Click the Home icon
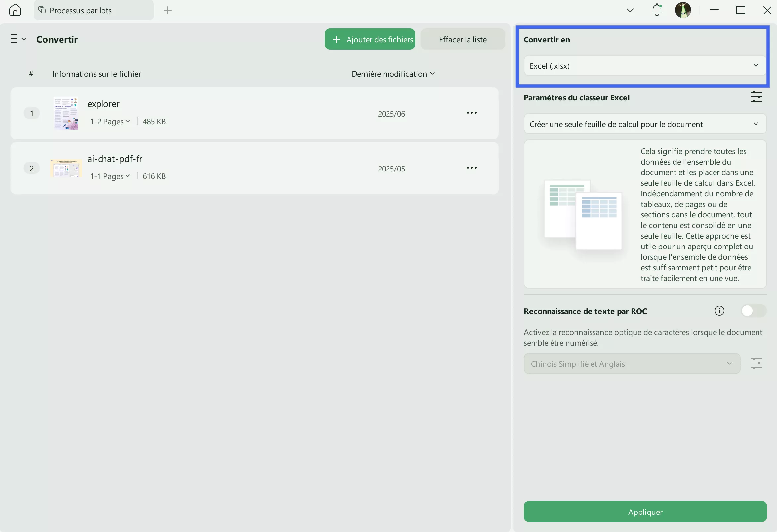The width and height of the screenshot is (777, 532). pos(15,10)
